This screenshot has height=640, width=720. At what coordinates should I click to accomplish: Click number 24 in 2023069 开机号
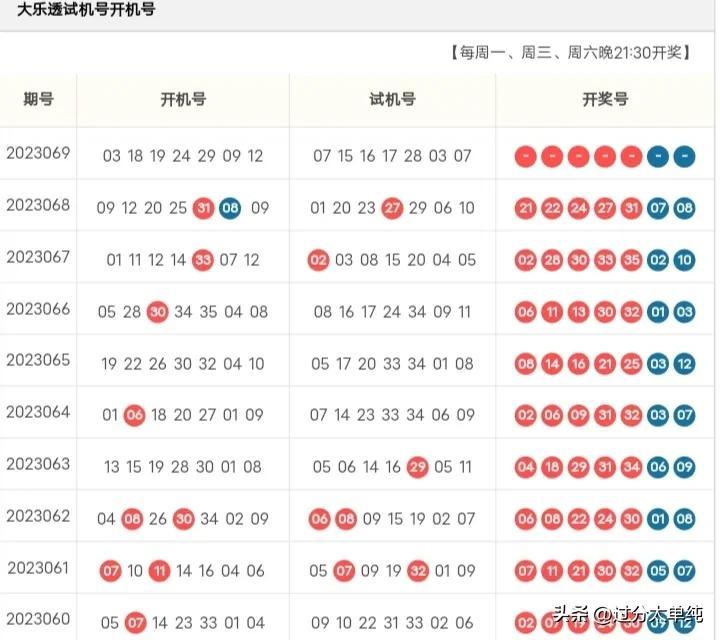[x=181, y=156]
